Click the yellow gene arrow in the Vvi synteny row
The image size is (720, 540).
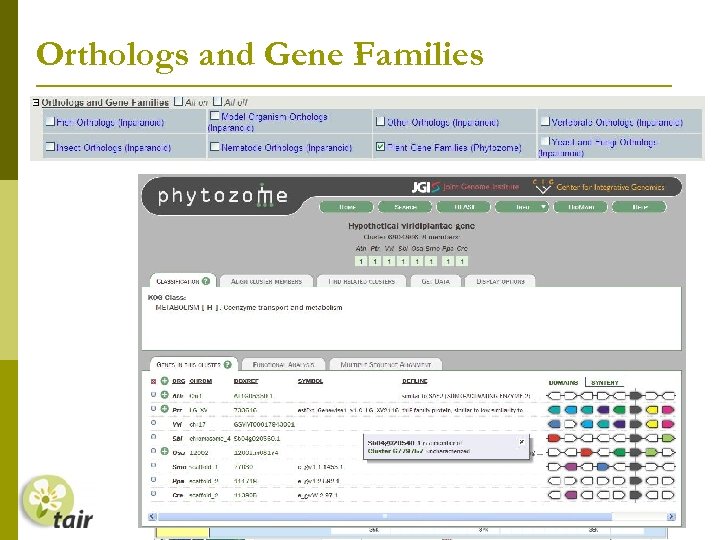[x=652, y=424]
